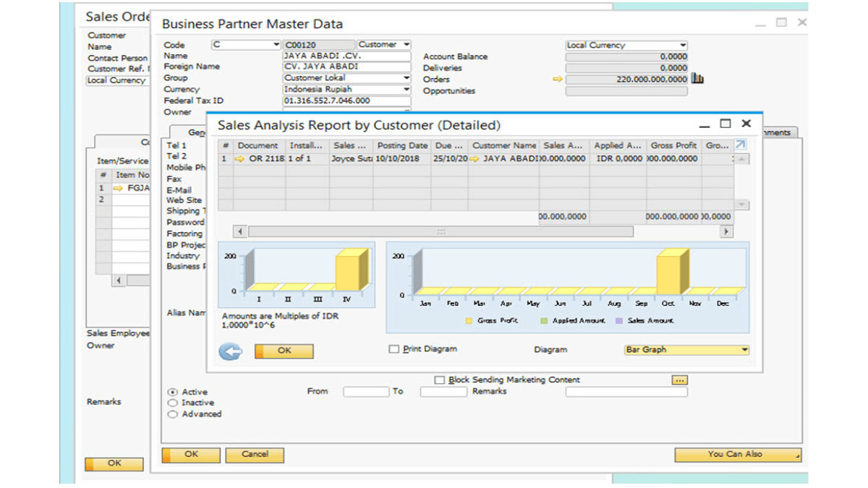Screen dimensions: 868x488
Task: Toggle the Gross Profit legend swatch
Action: pos(468,320)
